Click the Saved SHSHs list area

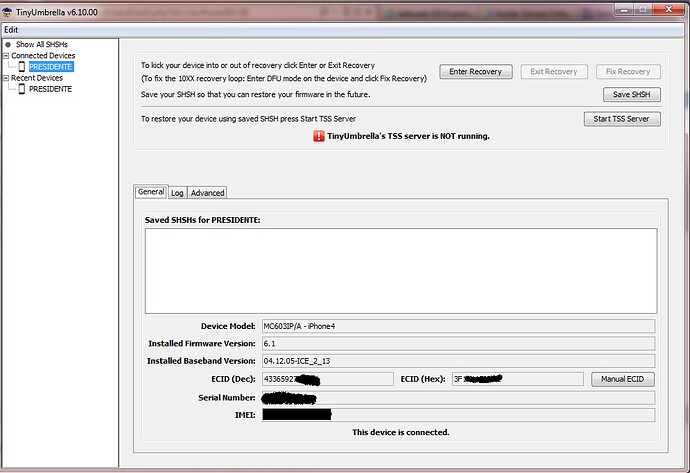click(x=400, y=269)
